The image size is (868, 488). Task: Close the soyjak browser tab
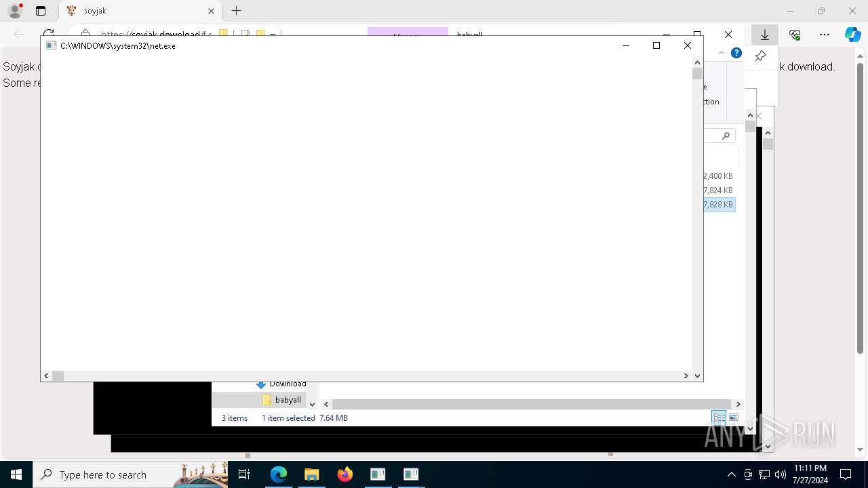point(211,11)
